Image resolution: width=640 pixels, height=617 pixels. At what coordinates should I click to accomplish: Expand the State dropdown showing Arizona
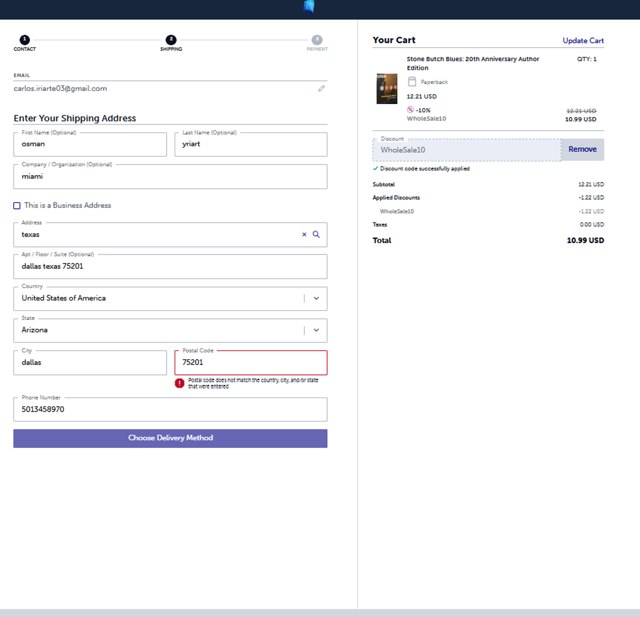coord(316,329)
